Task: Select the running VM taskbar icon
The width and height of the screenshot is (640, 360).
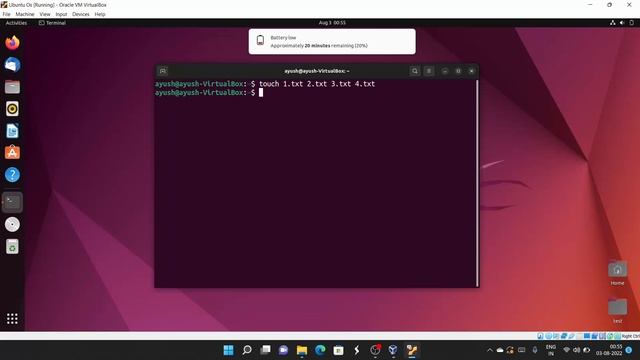Action: (x=411, y=350)
